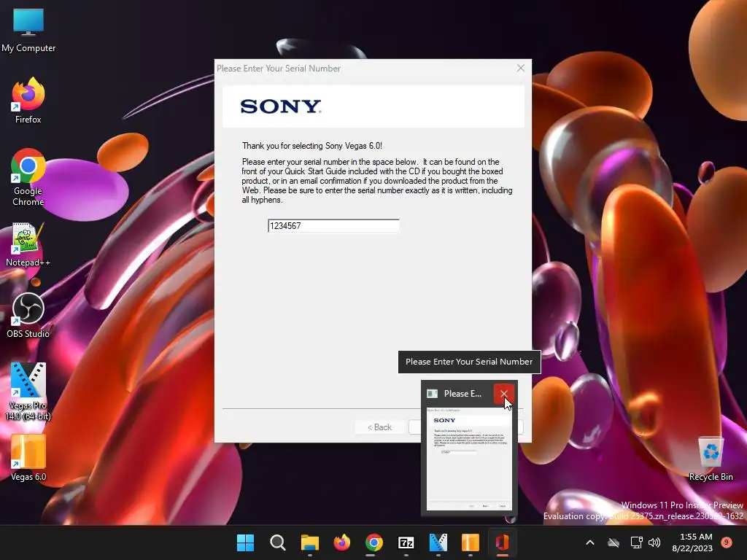This screenshot has height=560, width=747.
Task: Open Firefox from the taskbar
Action: [341, 542]
